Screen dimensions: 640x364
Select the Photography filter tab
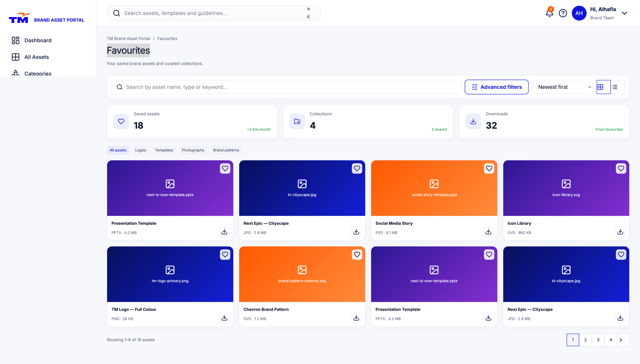(193, 150)
